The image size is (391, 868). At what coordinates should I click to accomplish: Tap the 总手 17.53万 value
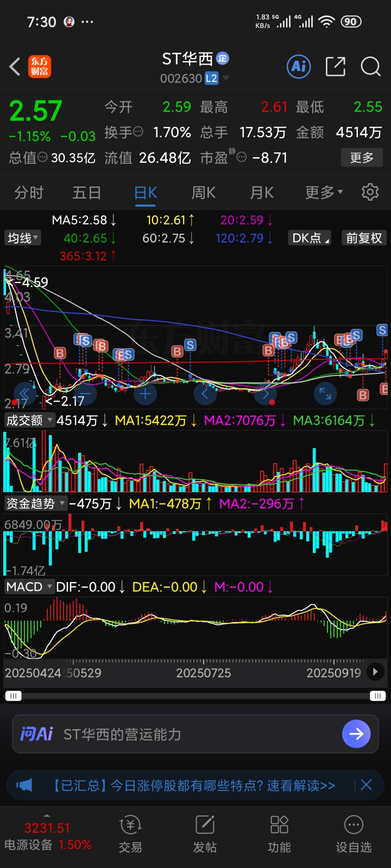243,132
